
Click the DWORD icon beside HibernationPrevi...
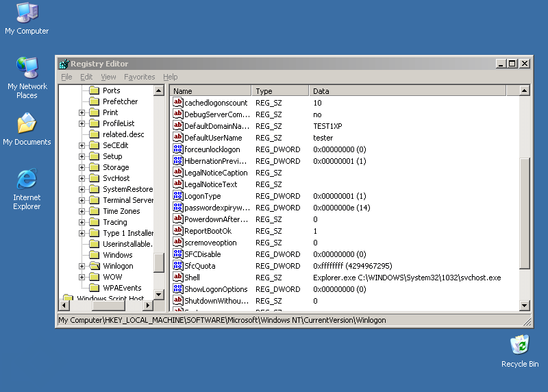pyautogui.click(x=178, y=161)
